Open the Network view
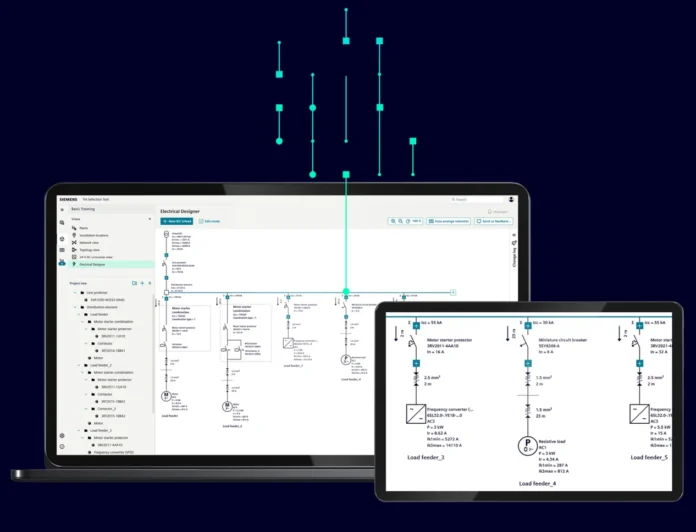This screenshot has width=696, height=532. tap(90, 242)
